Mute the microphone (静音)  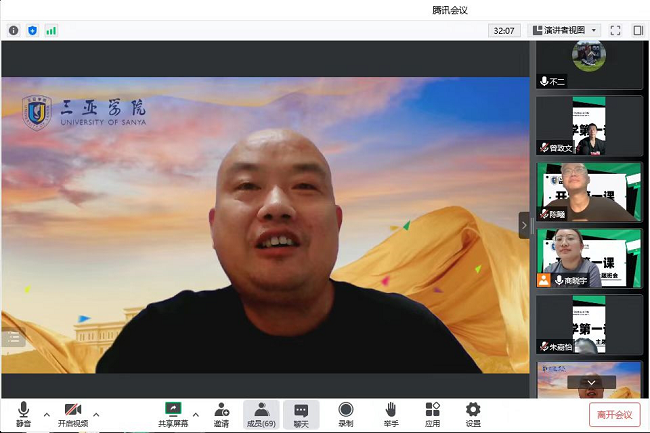click(x=22, y=414)
